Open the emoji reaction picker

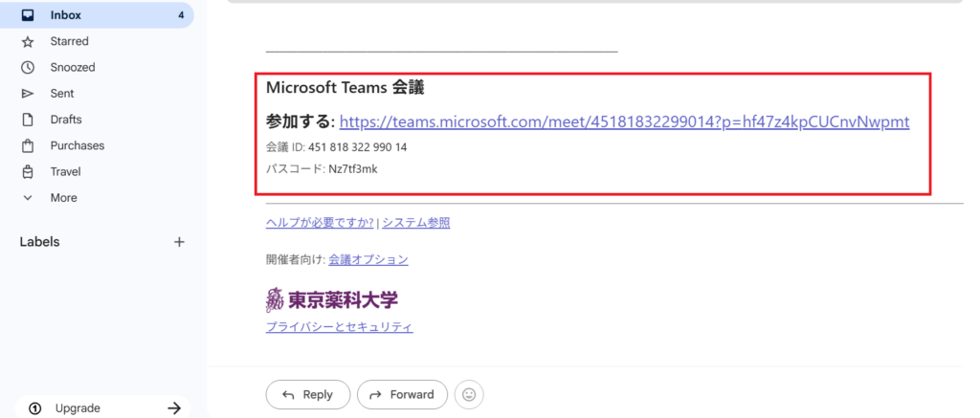[468, 394]
